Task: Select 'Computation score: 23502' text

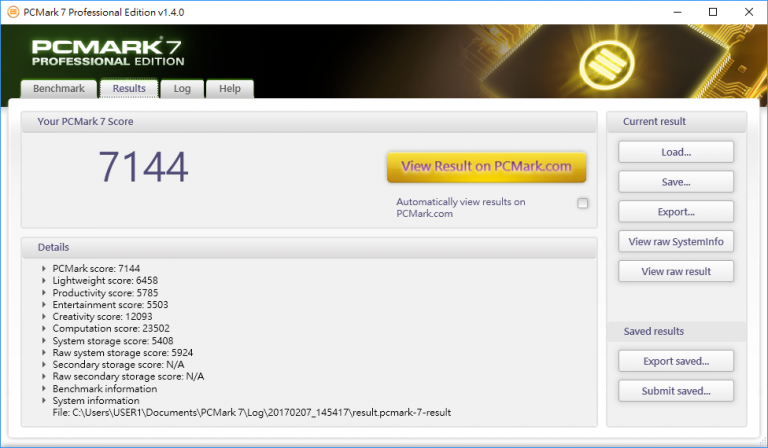Action: (x=111, y=329)
